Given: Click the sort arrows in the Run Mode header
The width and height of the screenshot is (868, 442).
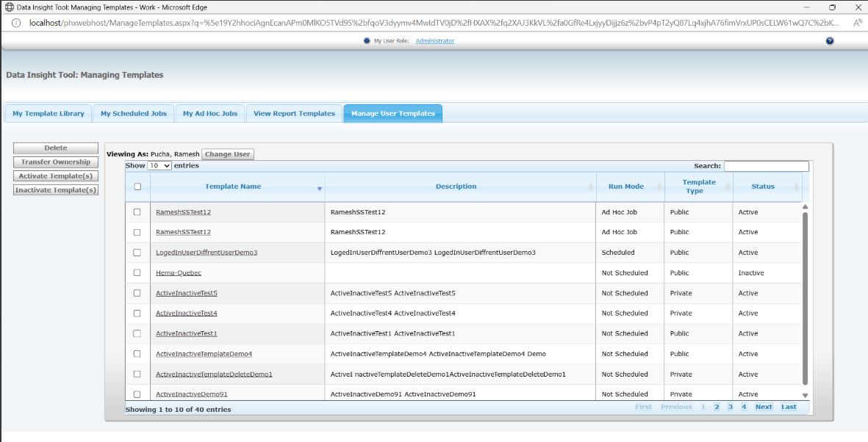Looking at the screenshot, I should tap(660, 187).
